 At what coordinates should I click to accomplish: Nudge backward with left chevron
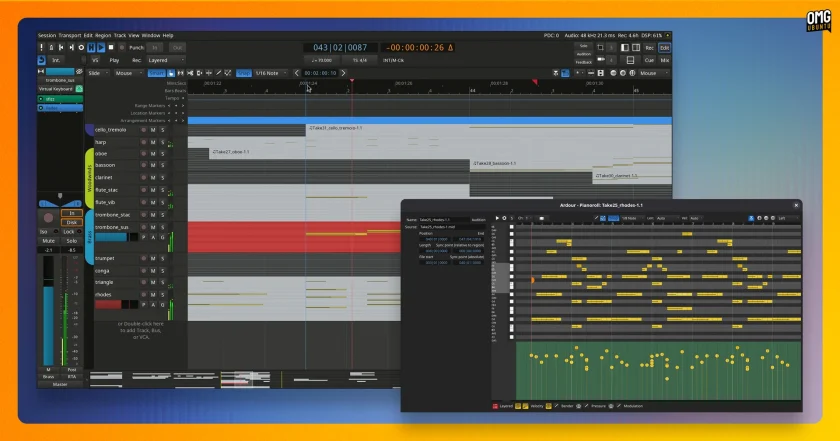point(297,73)
